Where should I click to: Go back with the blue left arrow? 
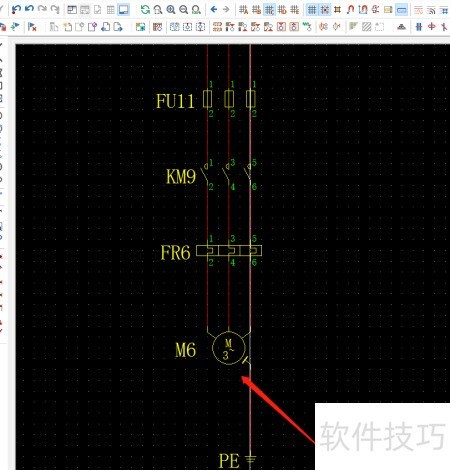point(214,9)
